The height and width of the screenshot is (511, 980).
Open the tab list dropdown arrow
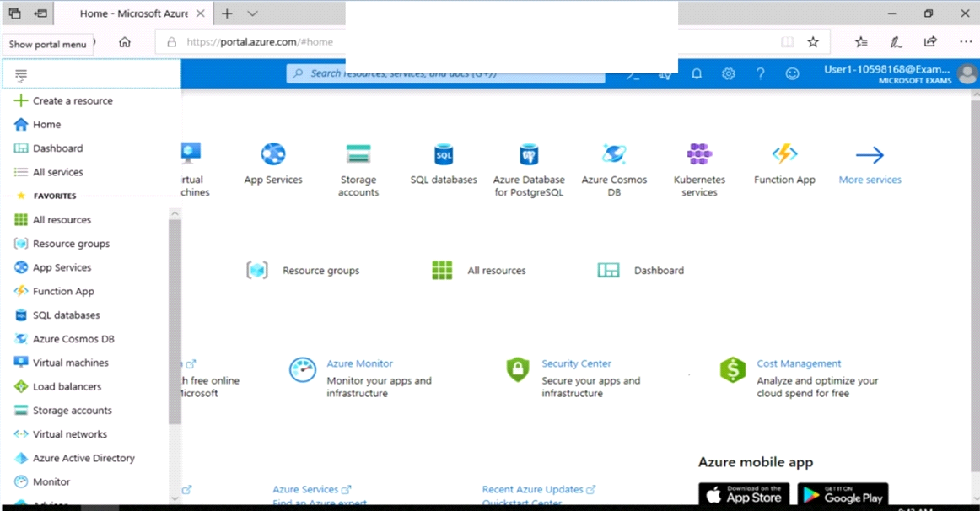point(252,13)
